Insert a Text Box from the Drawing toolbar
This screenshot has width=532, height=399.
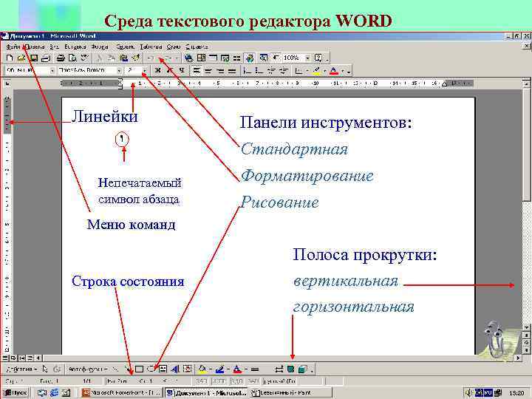[x=163, y=369]
